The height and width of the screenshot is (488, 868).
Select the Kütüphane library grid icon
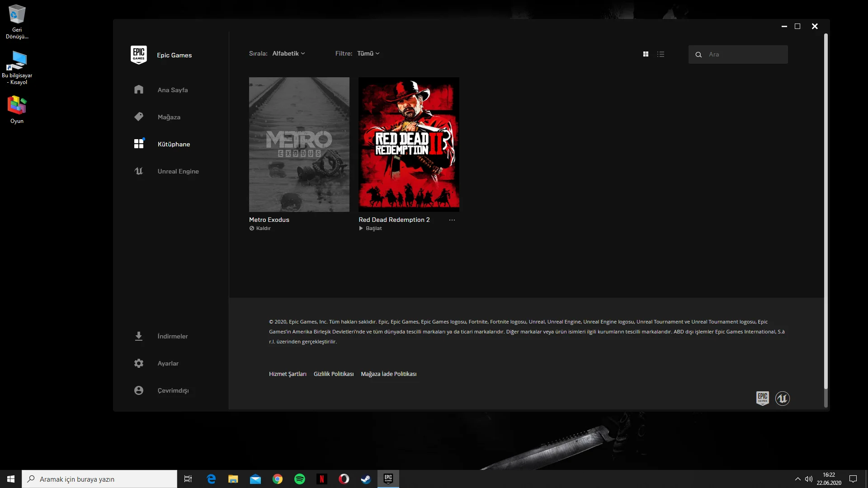(x=139, y=144)
